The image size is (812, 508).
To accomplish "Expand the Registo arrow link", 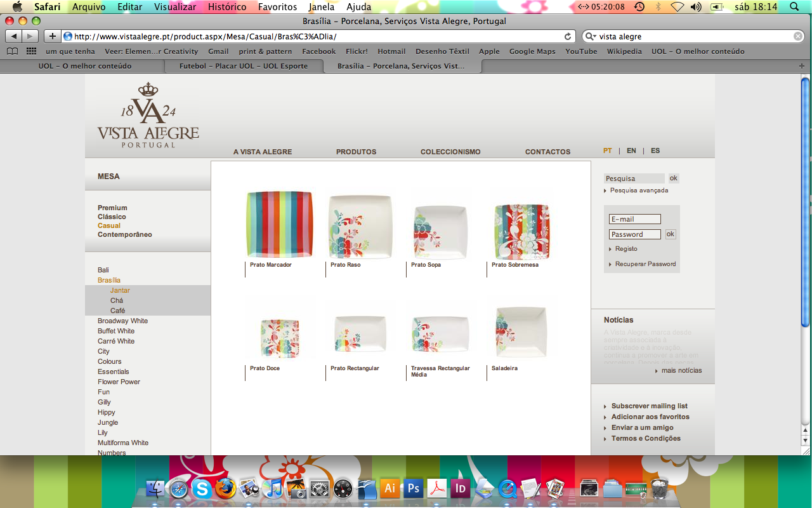I will [x=623, y=249].
